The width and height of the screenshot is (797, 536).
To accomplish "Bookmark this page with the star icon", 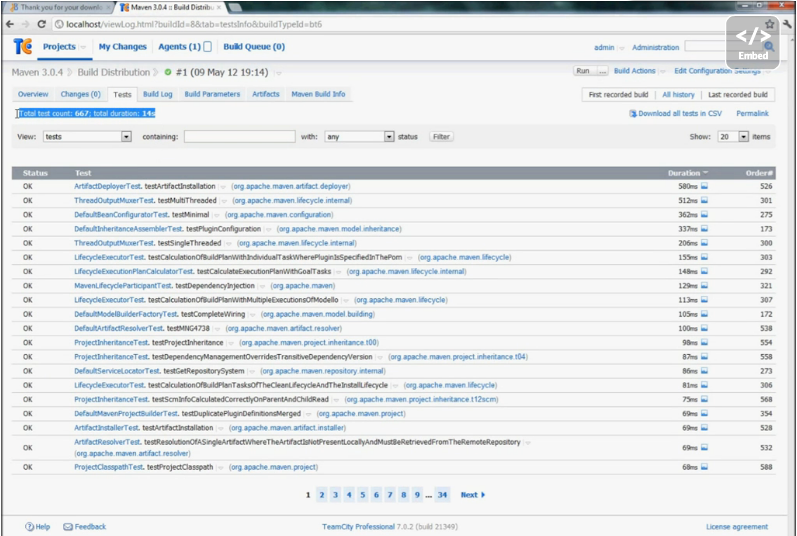I will tap(770, 24).
